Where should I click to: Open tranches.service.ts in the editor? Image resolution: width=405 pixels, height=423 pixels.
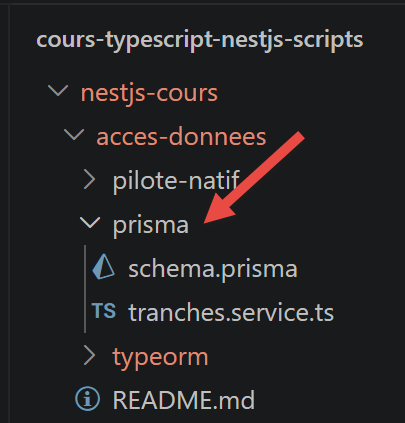[231, 313]
